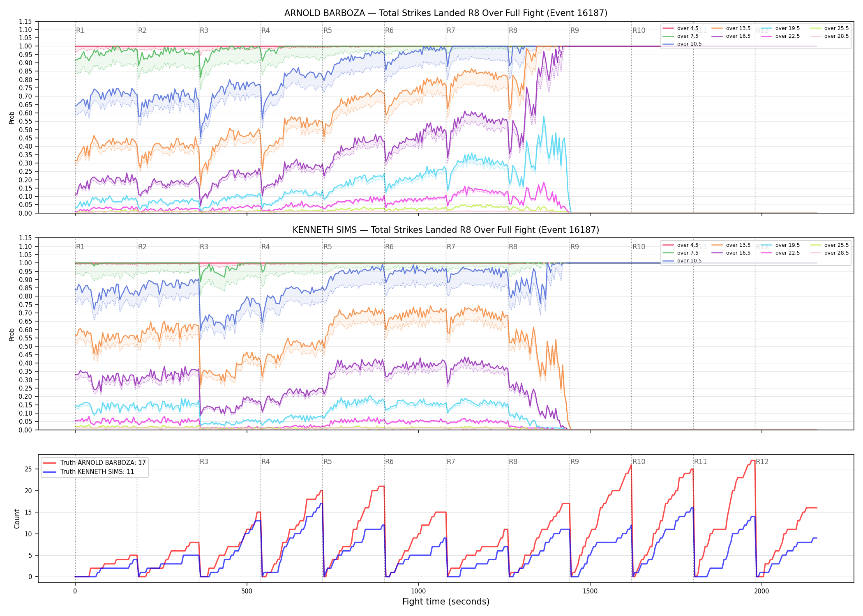This screenshot has height=616, width=863.
Task: Click the 0.50 tick on Sims Prob axis
Action: pos(25,347)
